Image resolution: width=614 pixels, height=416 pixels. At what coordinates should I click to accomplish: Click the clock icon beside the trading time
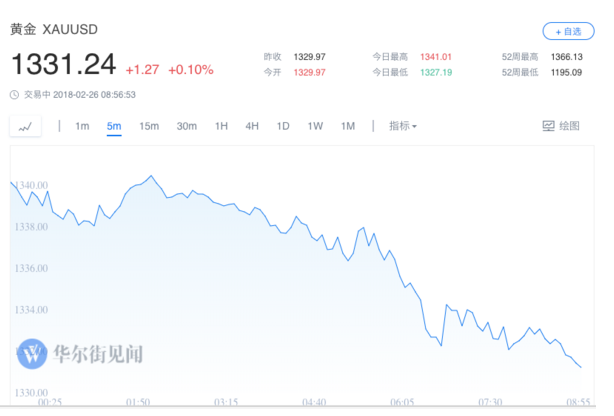tap(14, 95)
